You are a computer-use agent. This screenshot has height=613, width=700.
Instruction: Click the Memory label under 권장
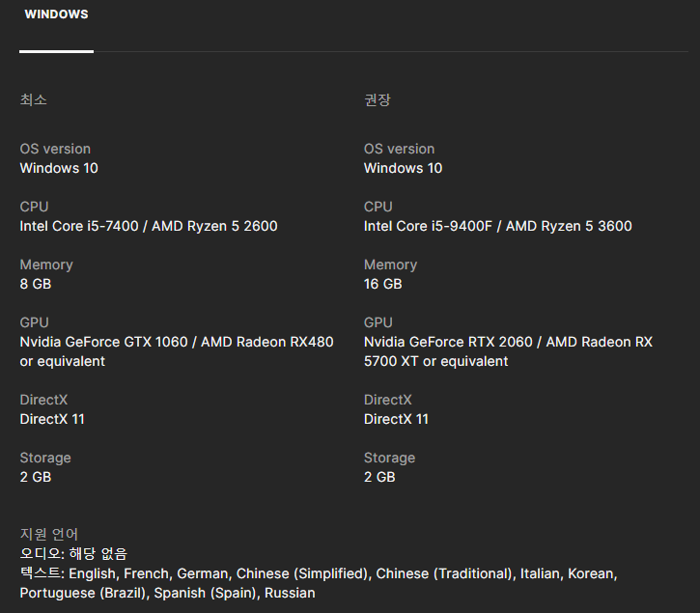click(390, 265)
